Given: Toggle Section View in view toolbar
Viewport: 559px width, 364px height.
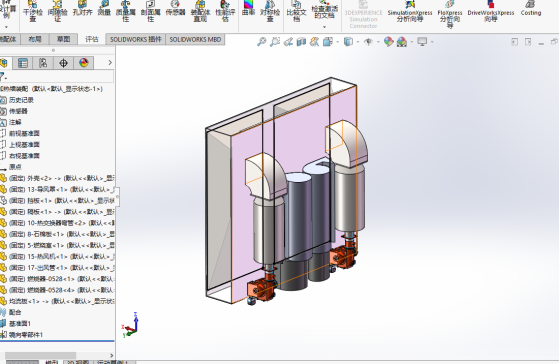Looking at the screenshot, I should (301, 42).
